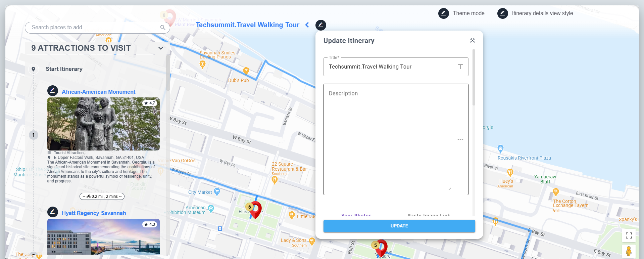Click map marker number 5
Screen dimensions: 644x259
[381, 248]
